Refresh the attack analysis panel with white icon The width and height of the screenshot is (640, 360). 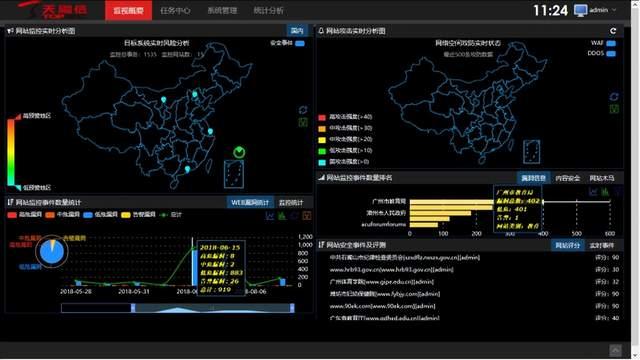(x=613, y=31)
